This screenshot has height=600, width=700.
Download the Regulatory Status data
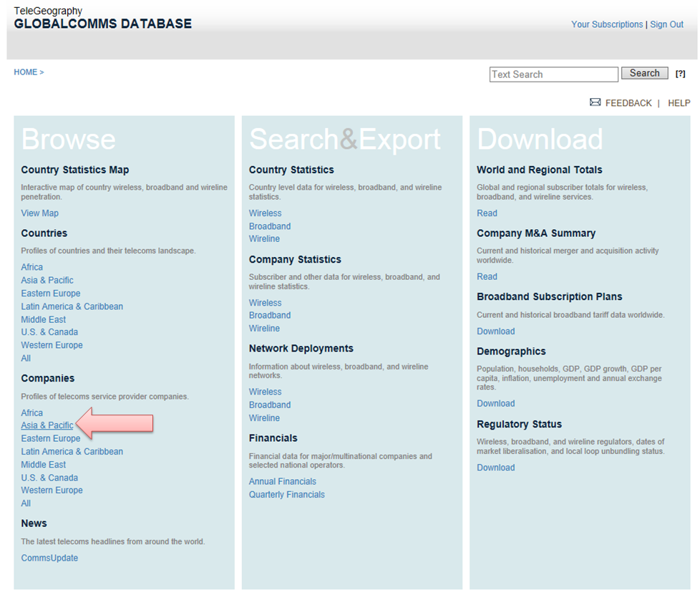pyautogui.click(x=495, y=468)
